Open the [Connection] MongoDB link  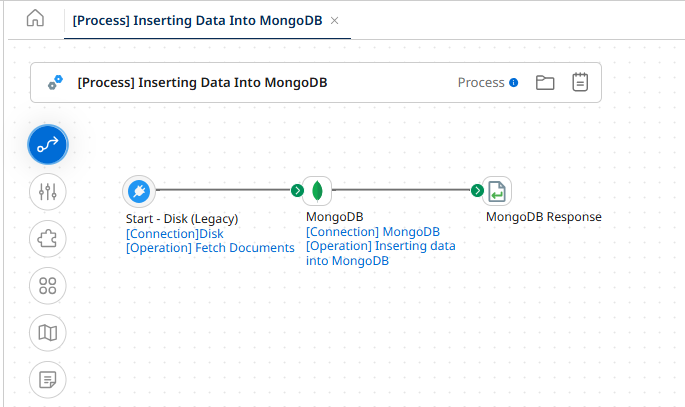(x=372, y=232)
